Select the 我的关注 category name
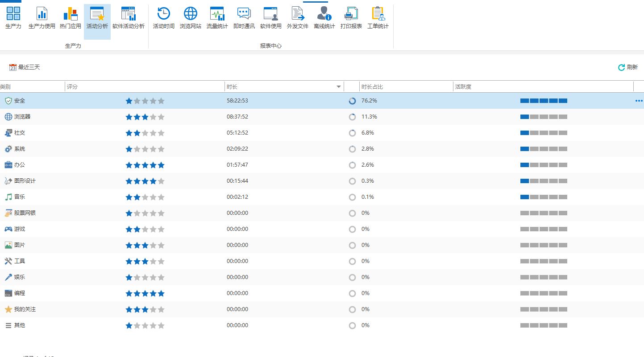Image resolution: width=644 pixels, height=357 pixels. (x=25, y=309)
